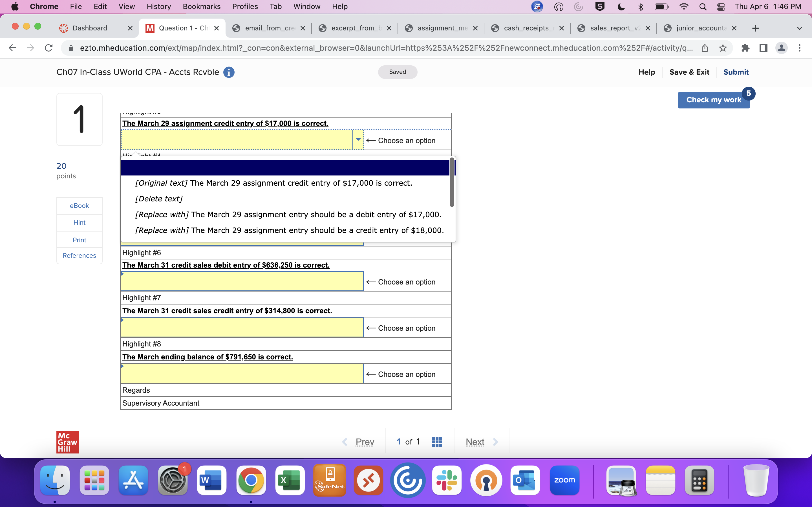Open Spotlight search from the menu bar

(x=703, y=6)
